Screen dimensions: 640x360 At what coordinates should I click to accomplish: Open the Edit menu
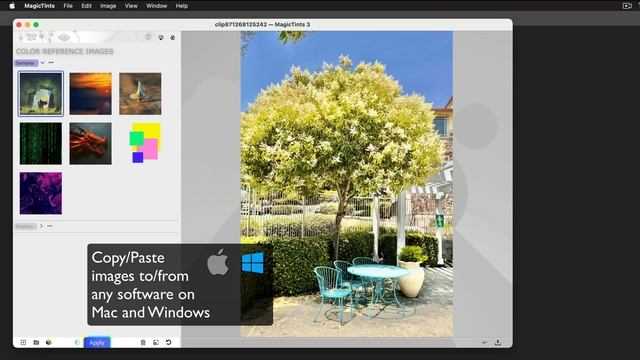pos(86,6)
